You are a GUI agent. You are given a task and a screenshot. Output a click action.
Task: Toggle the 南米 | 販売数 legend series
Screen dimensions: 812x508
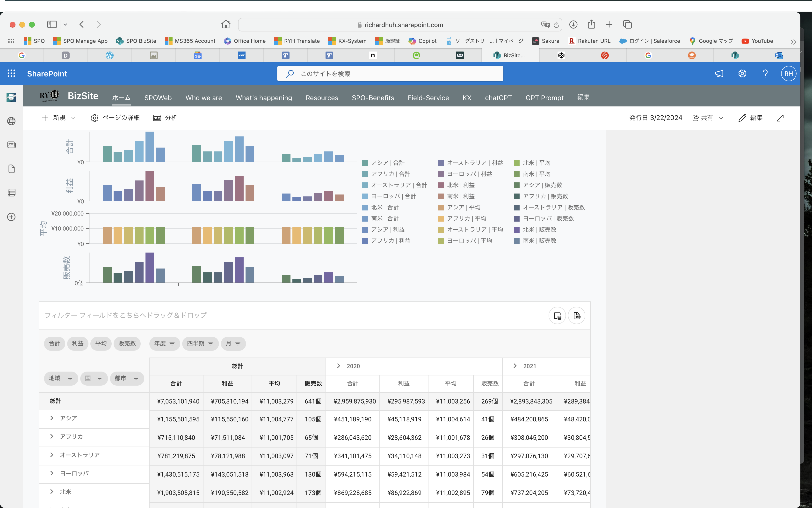coord(535,240)
